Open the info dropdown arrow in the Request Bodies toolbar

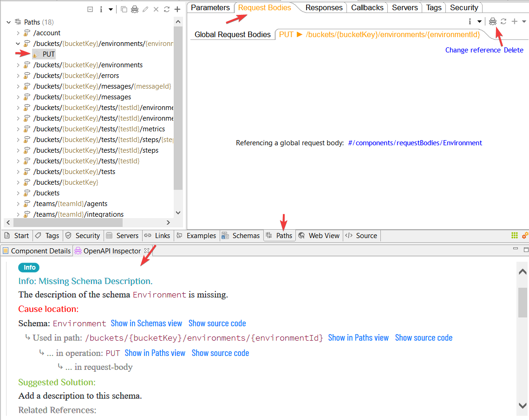479,21
